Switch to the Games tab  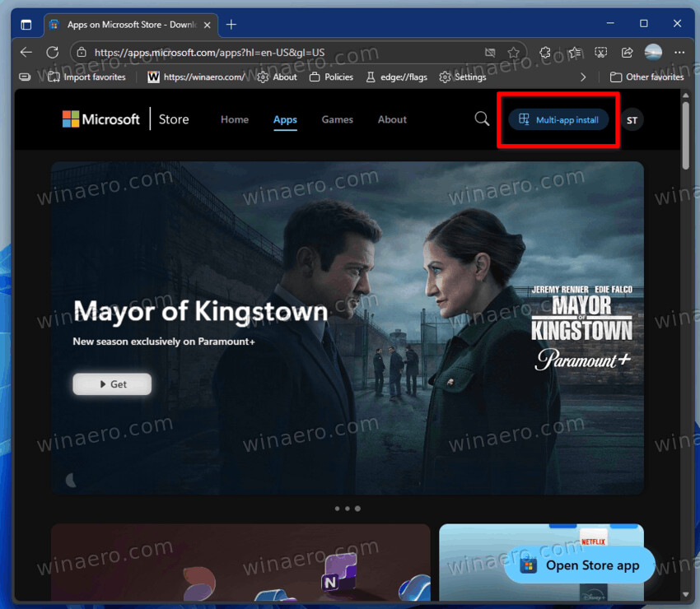337,119
